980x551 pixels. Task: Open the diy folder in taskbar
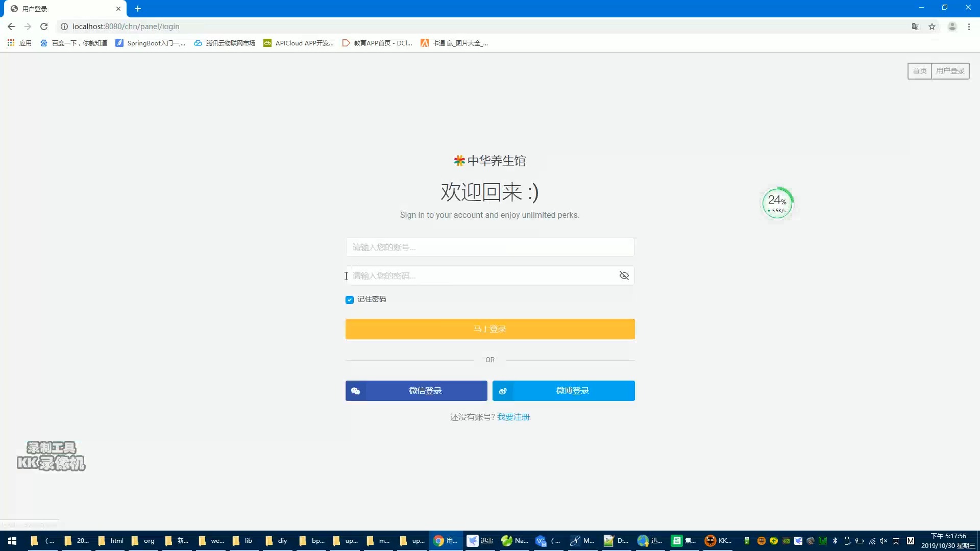coord(277,541)
